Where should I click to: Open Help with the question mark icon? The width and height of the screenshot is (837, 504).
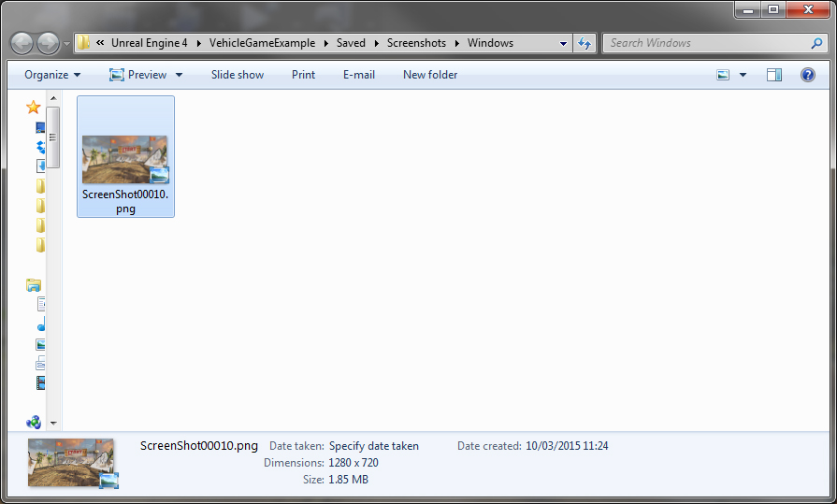pos(808,75)
